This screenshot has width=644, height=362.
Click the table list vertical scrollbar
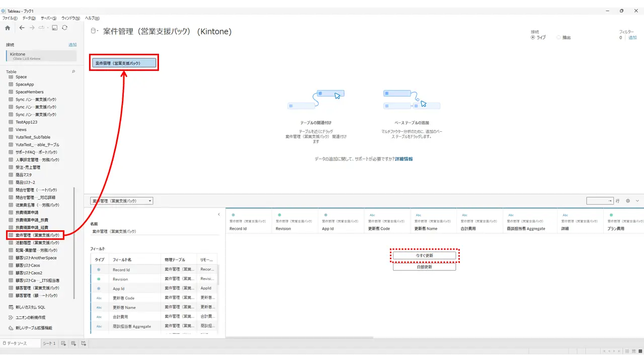click(x=74, y=244)
